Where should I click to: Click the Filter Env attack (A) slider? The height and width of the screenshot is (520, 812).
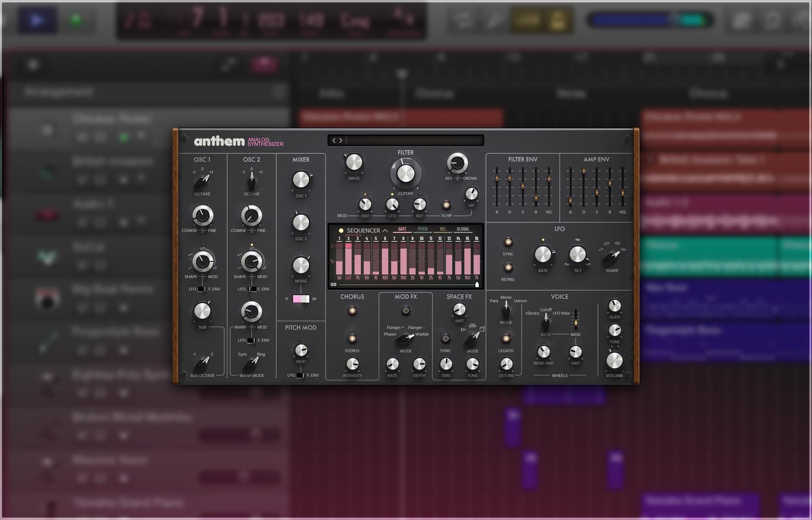coord(497,187)
